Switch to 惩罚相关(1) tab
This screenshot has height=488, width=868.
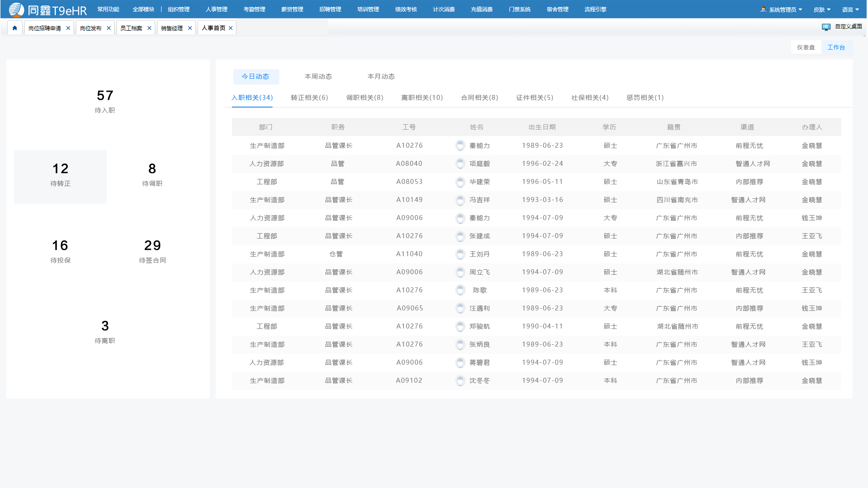(x=645, y=98)
